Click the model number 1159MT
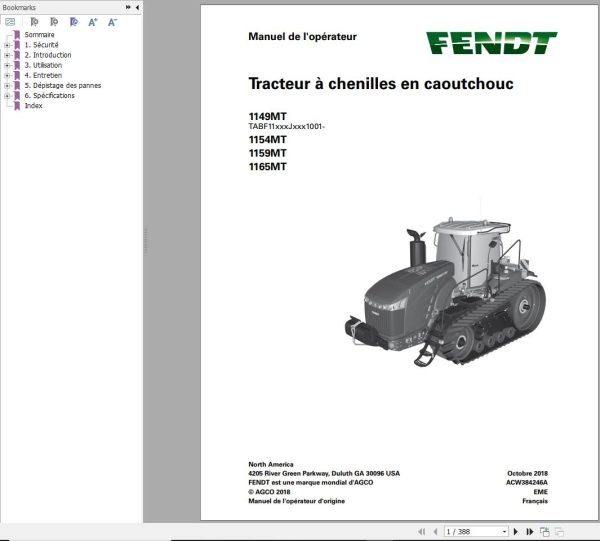This screenshot has width=600, height=541. pyautogui.click(x=267, y=153)
